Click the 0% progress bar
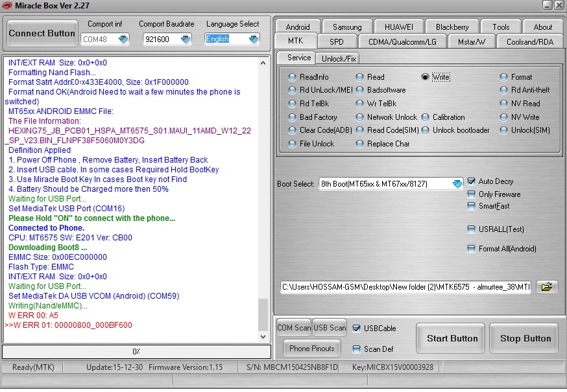Image resolution: width=567 pixels, height=392 pixels. [x=136, y=351]
